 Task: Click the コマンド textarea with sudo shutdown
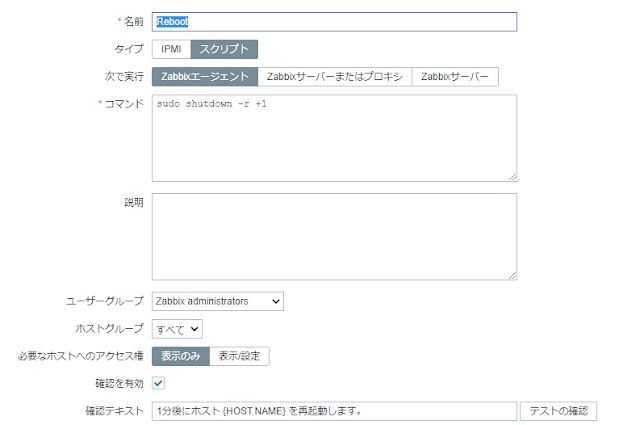pyautogui.click(x=334, y=138)
